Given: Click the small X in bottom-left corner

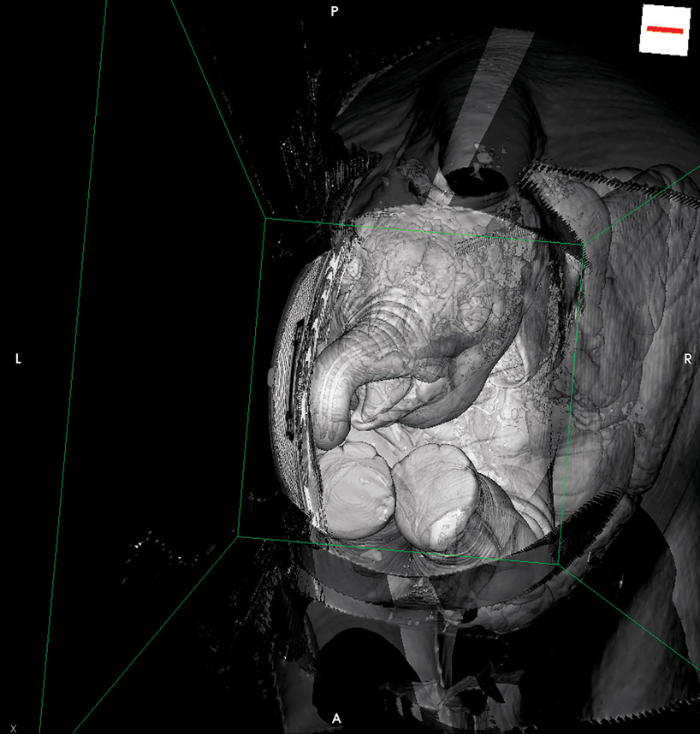Looking at the screenshot, I should click(x=13, y=727).
